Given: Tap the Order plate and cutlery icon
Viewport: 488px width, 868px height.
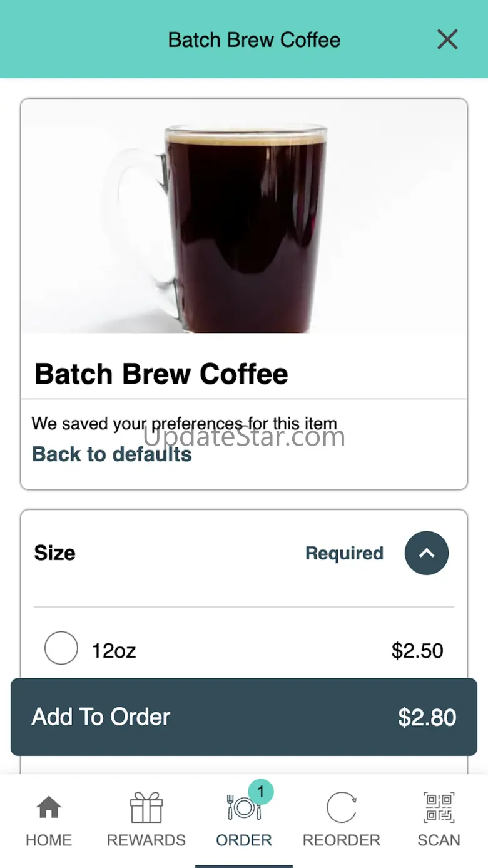Looking at the screenshot, I should (243, 809).
